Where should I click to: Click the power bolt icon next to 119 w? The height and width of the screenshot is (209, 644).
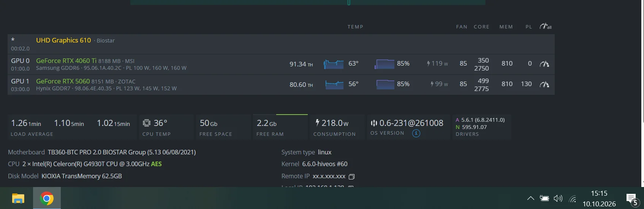click(x=428, y=64)
